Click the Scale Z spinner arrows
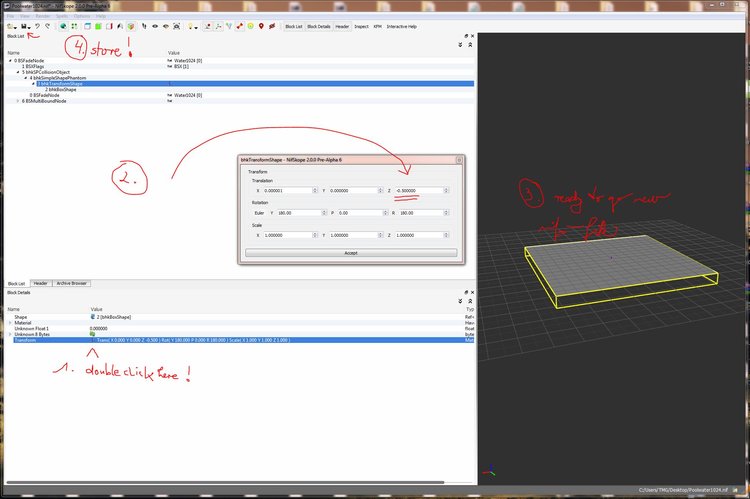The width and height of the screenshot is (750, 499). (x=446, y=235)
